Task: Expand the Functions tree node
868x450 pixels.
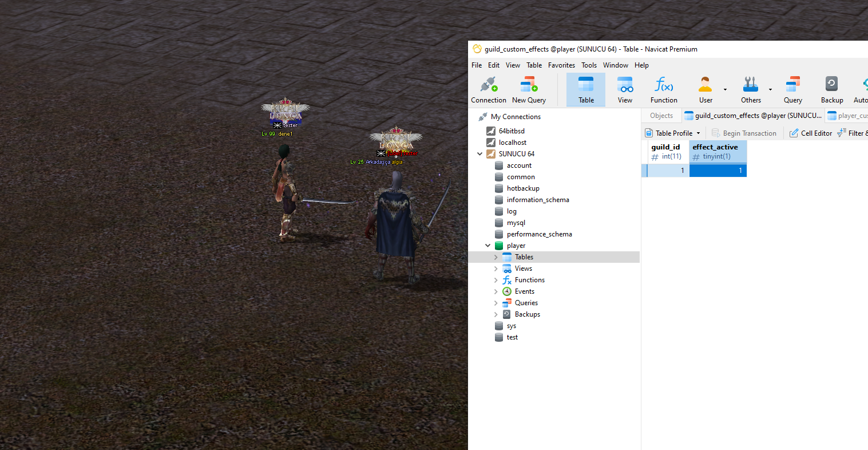Action: click(x=496, y=280)
